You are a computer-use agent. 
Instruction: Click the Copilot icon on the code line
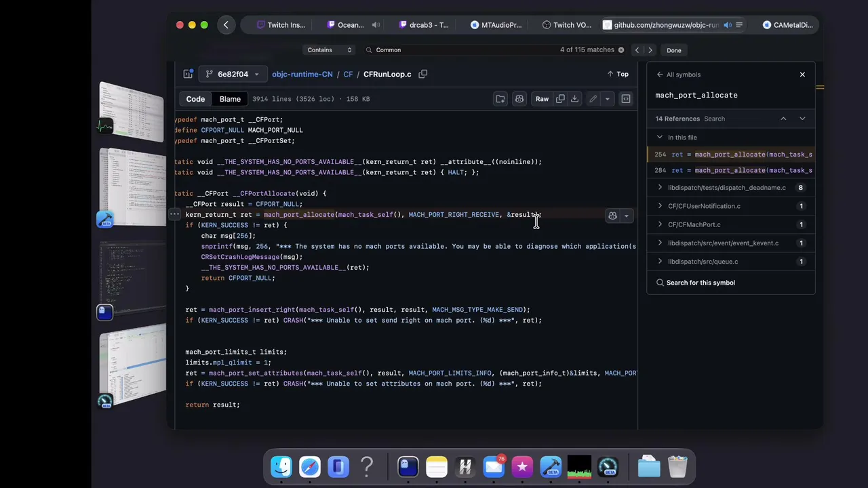612,216
